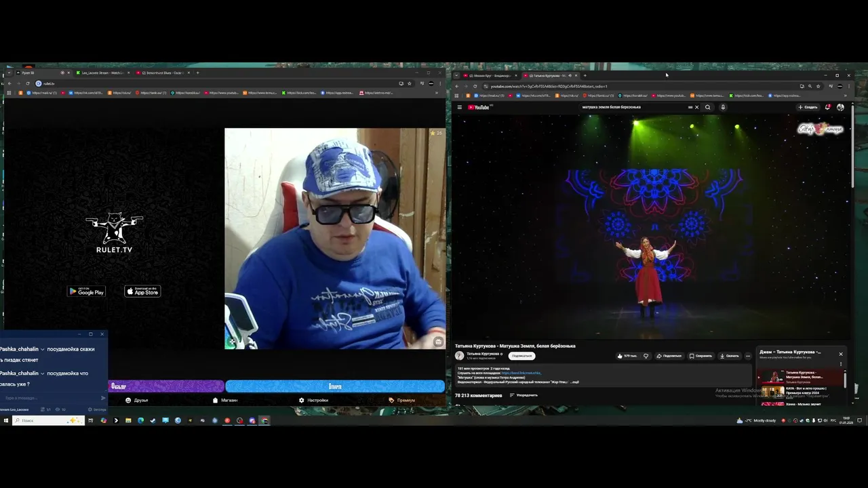The width and height of the screenshot is (868, 488).
Task: Open Chrome menu in YouTube window
Action: [849, 86]
